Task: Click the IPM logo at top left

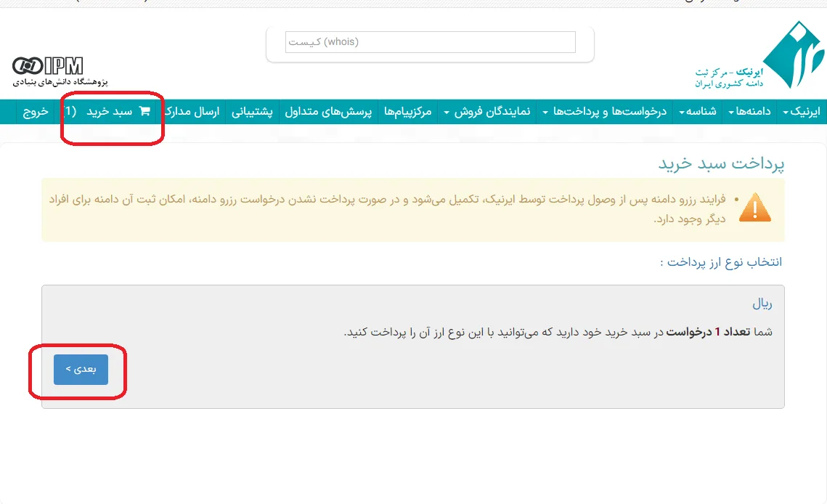Action: click(x=48, y=66)
